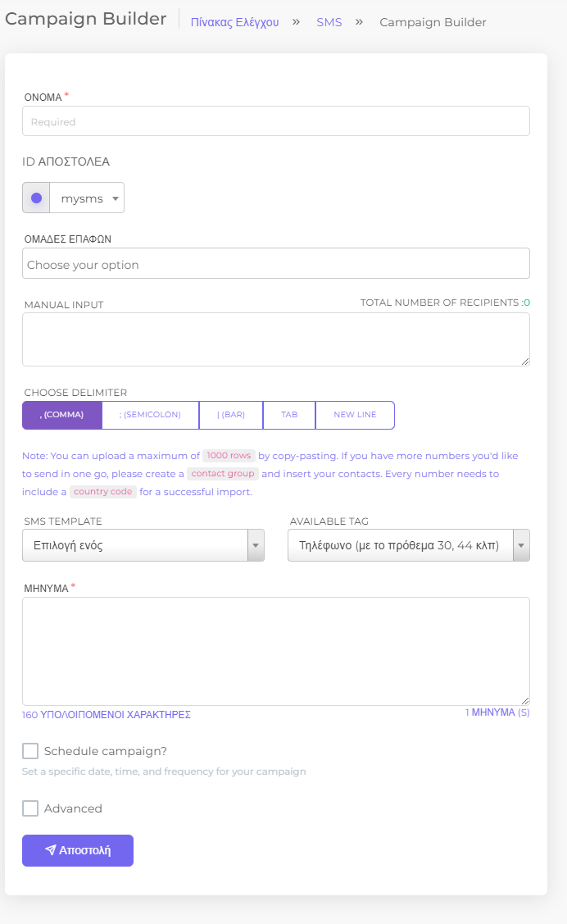Expand the SMS Template dropdown arrow

(x=256, y=545)
